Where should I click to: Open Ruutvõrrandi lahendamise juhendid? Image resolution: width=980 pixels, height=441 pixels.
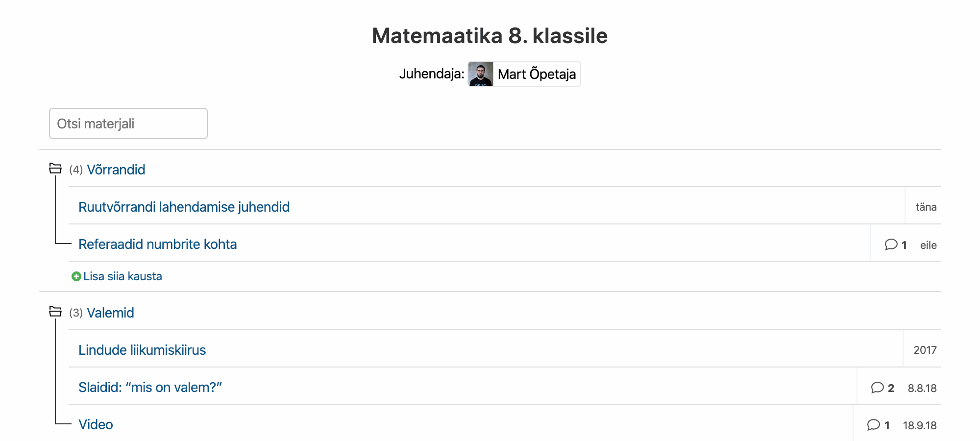(184, 207)
